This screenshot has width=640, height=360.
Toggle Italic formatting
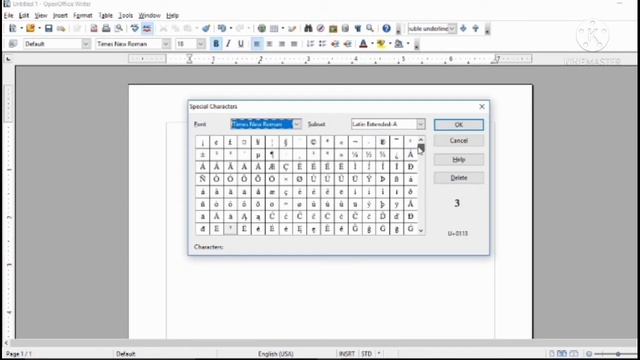coord(228,44)
